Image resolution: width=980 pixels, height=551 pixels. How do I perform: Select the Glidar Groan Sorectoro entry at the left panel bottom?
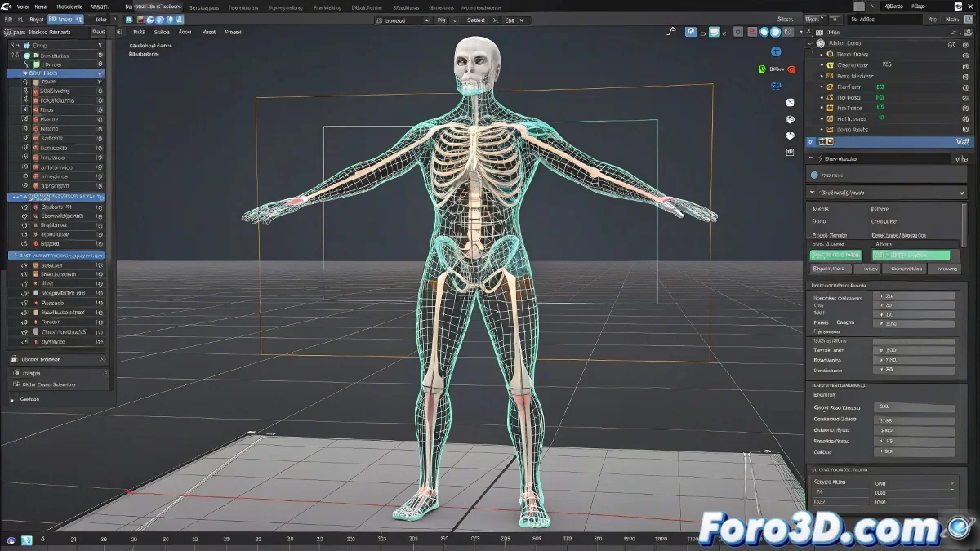(57, 384)
